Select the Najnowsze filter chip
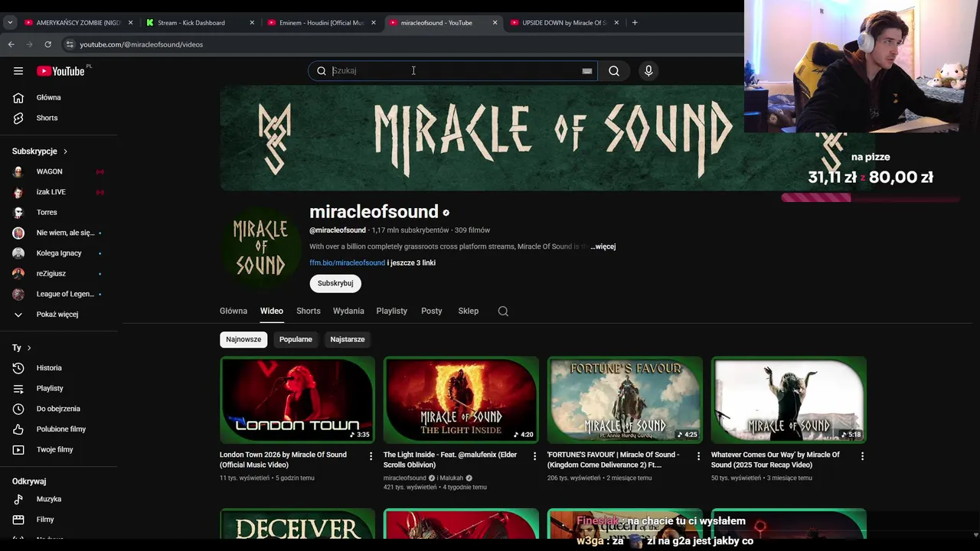 point(243,339)
